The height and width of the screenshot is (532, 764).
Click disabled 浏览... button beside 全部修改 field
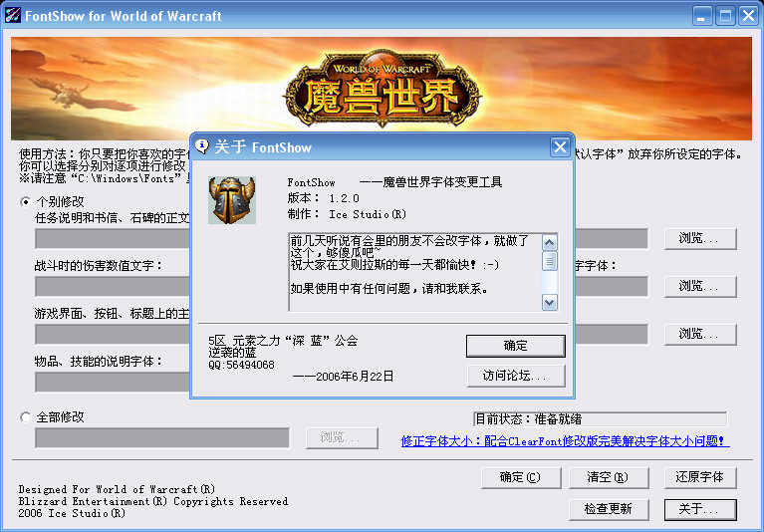point(342,438)
